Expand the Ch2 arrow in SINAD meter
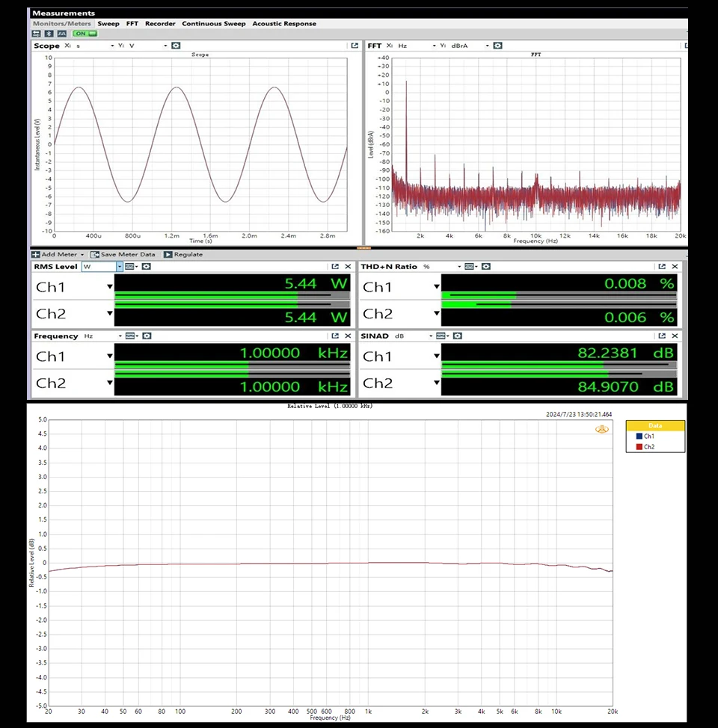The height and width of the screenshot is (728, 718). click(x=436, y=383)
